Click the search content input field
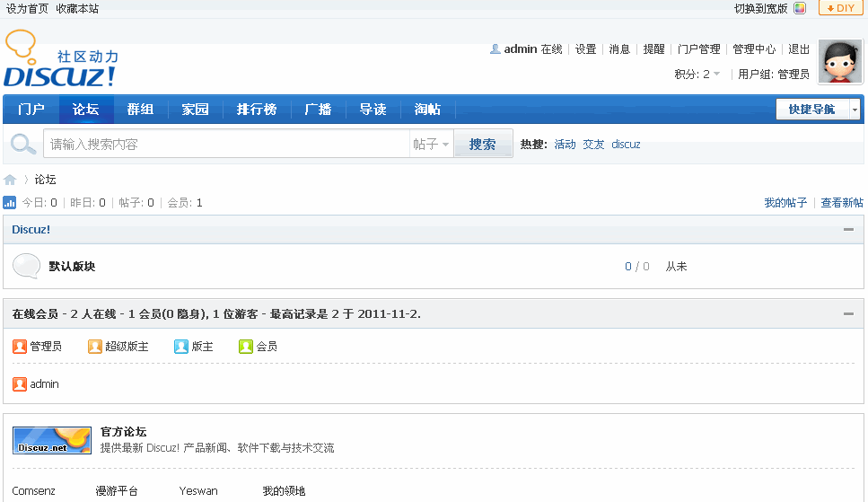The width and height of the screenshot is (868, 502). (x=226, y=144)
